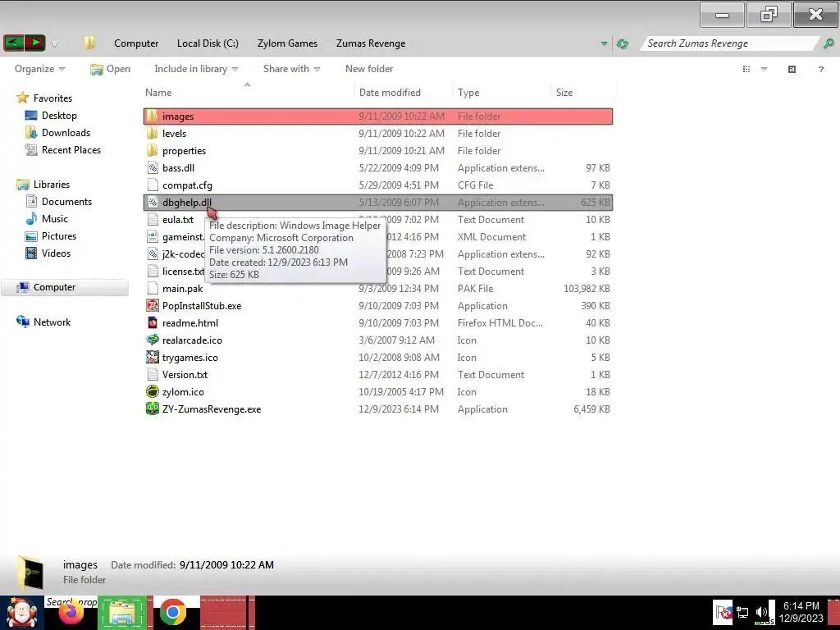Select the bass.dll file icon

coord(153,167)
